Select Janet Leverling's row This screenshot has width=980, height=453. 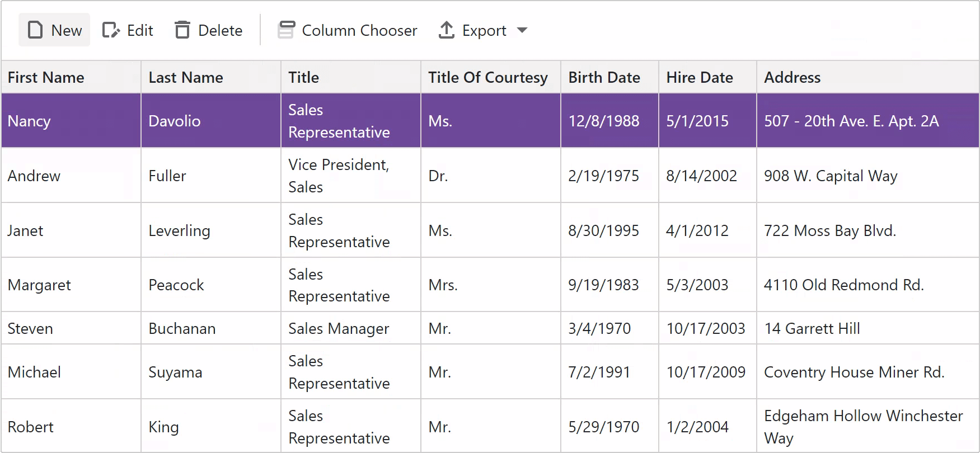coord(26,230)
